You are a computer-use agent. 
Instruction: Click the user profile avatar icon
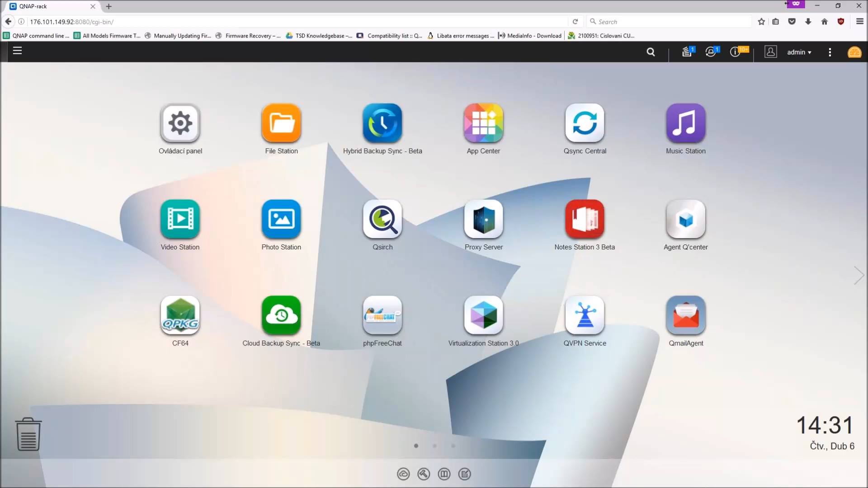tap(770, 52)
